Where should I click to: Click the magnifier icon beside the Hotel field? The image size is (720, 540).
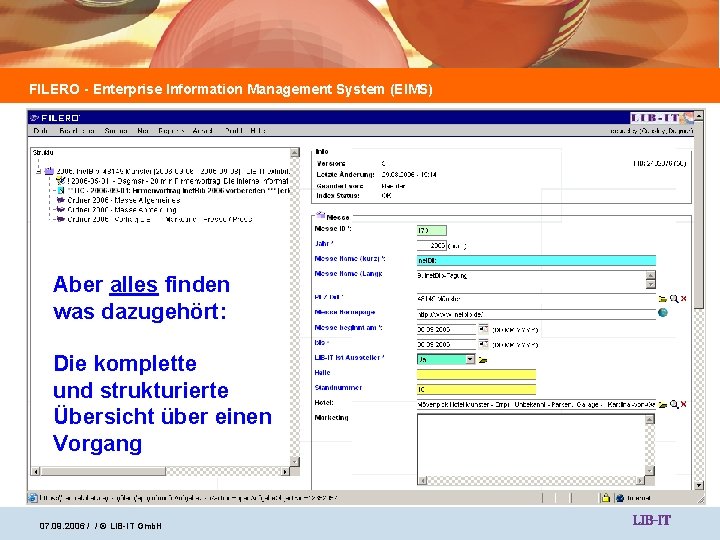(x=674, y=404)
